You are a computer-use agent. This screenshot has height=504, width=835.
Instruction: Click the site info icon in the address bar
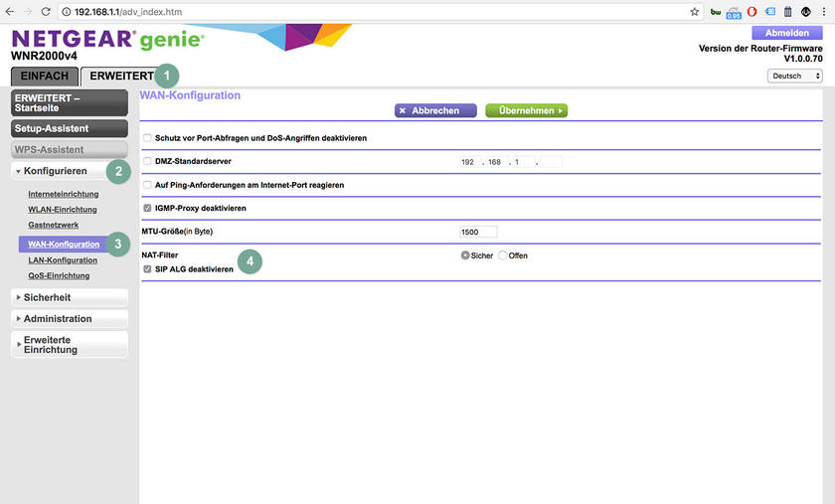[x=66, y=12]
